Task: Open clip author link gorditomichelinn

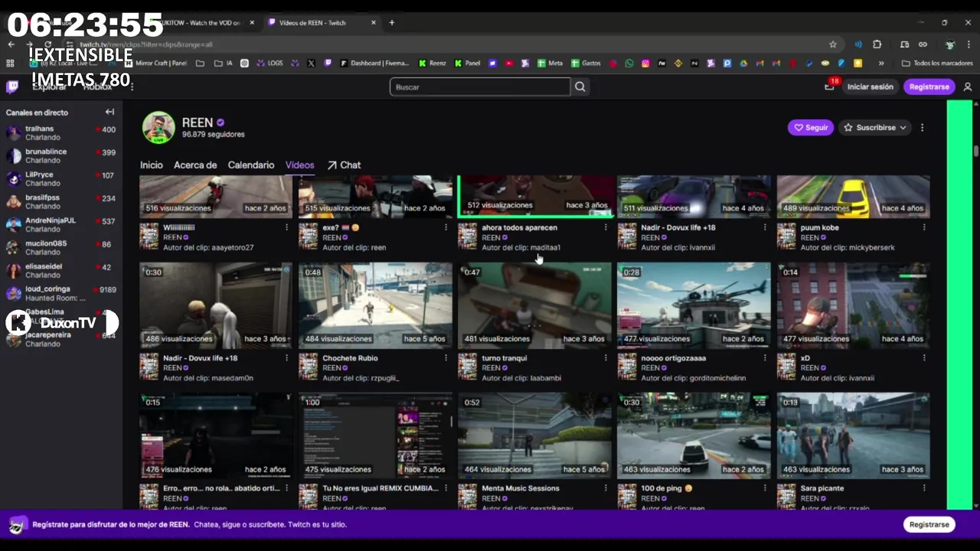Action: pos(714,378)
